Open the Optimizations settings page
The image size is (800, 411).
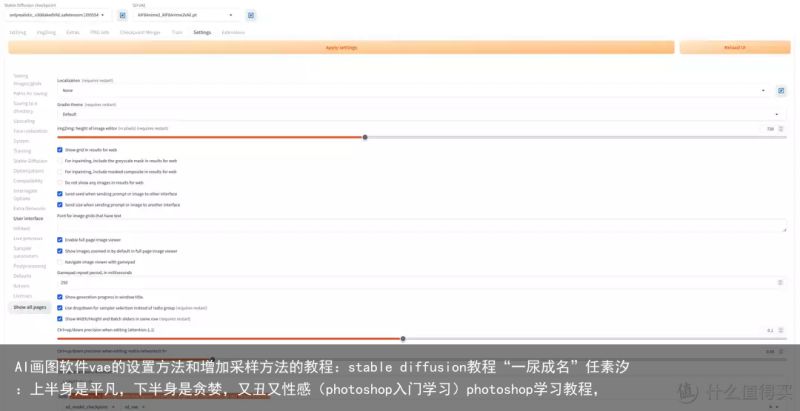29,171
